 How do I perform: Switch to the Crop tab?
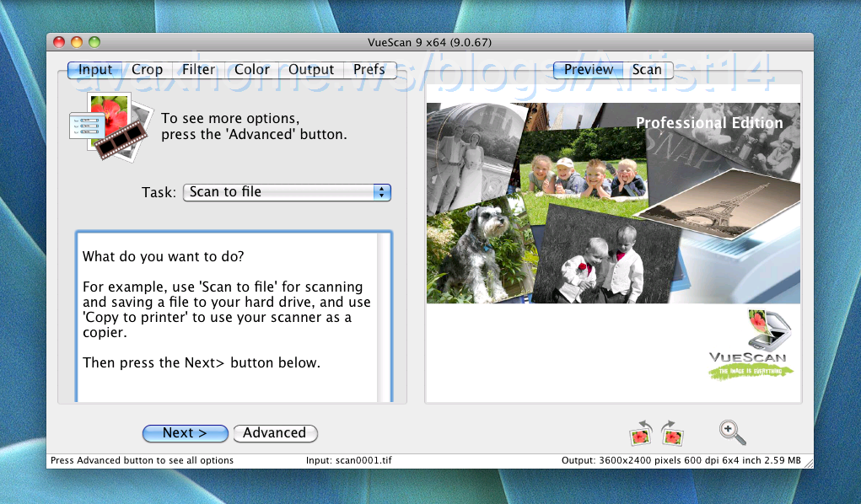point(148,70)
